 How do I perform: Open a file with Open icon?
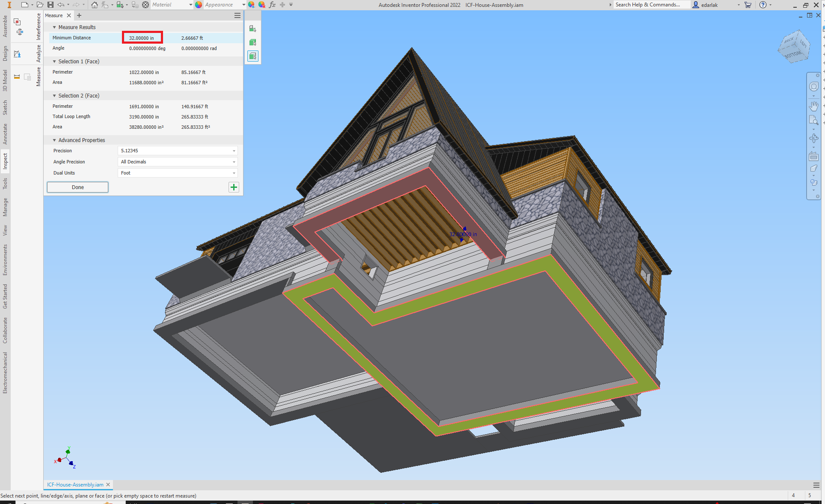[40, 5]
